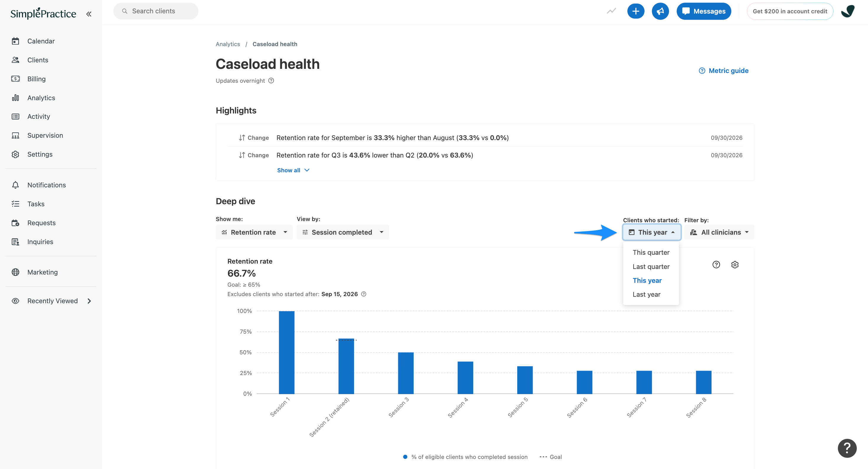
Task: Choose Last year option
Action: [651, 294]
